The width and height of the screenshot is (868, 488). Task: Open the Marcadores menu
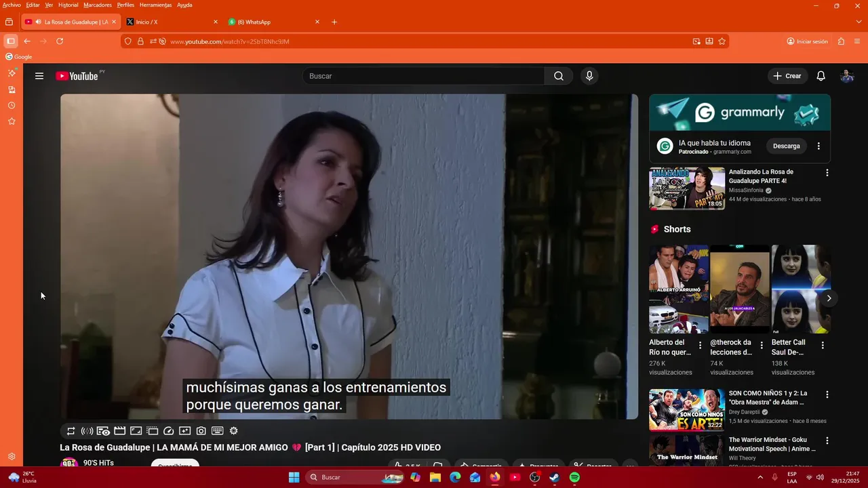tap(98, 5)
